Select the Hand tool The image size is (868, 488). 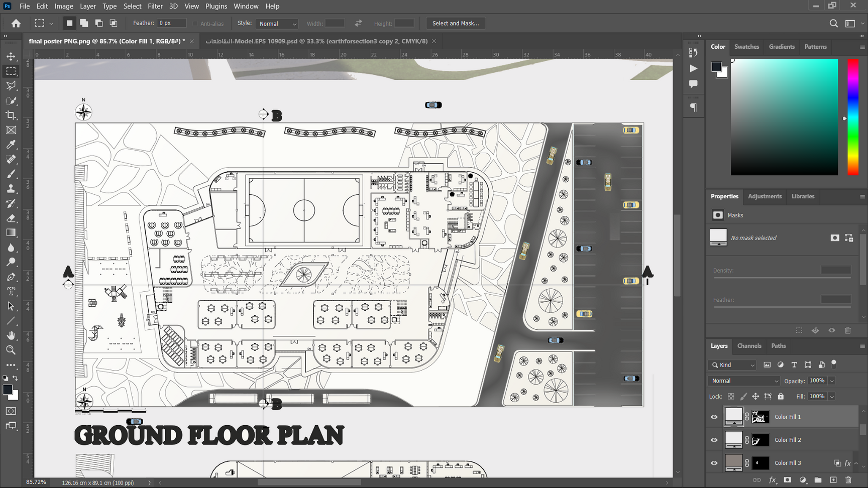(11, 335)
